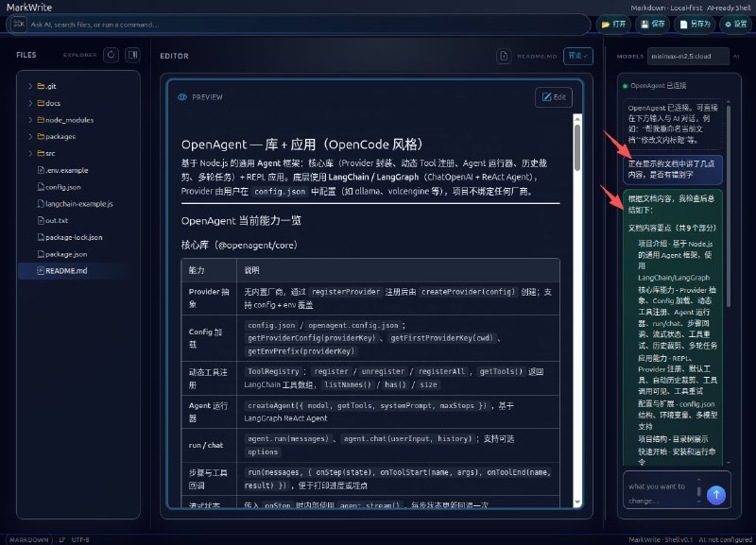The height and width of the screenshot is (545, 756).
Task: Click the file icon beside README.md
Action: (x=41, y=271)
